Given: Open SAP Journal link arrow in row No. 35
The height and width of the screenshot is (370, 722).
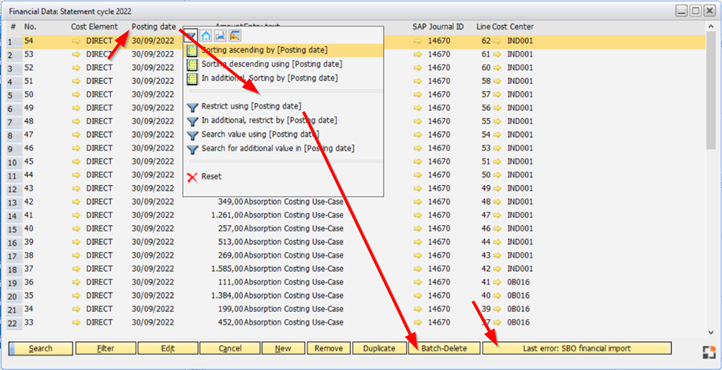Looking at the screenshot, I should coord(418,295).
